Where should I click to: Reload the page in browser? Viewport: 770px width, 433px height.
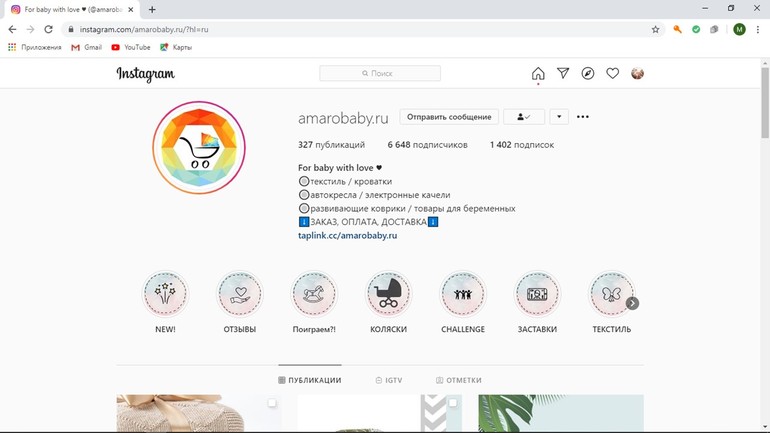tap(48, 30)
